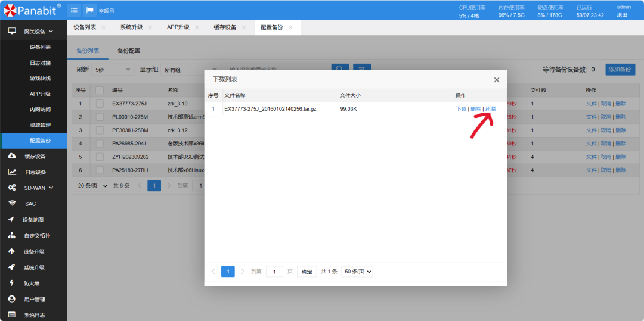Open 游戏快线 in the sidebar
Screen dimensions: 644x321
point(41,78)
